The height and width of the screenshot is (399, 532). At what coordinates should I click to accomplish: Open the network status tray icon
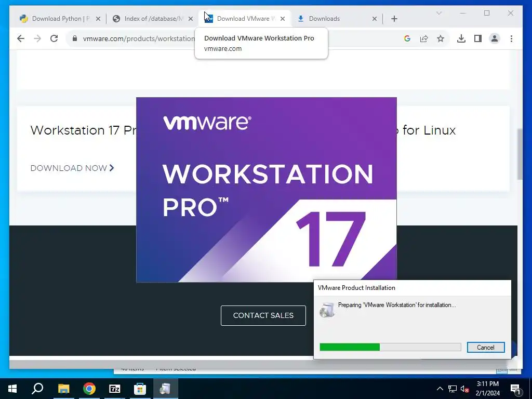453,389
